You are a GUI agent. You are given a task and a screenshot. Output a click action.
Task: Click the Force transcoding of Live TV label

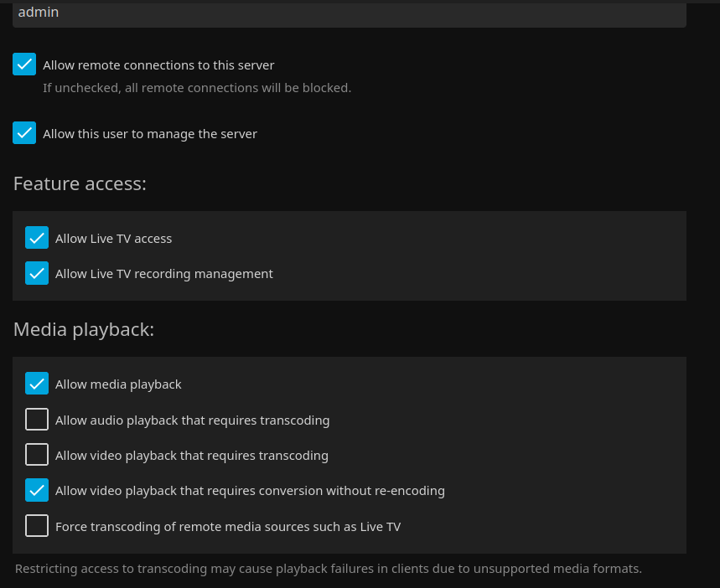pyautogui.click(x=228, y=526)
